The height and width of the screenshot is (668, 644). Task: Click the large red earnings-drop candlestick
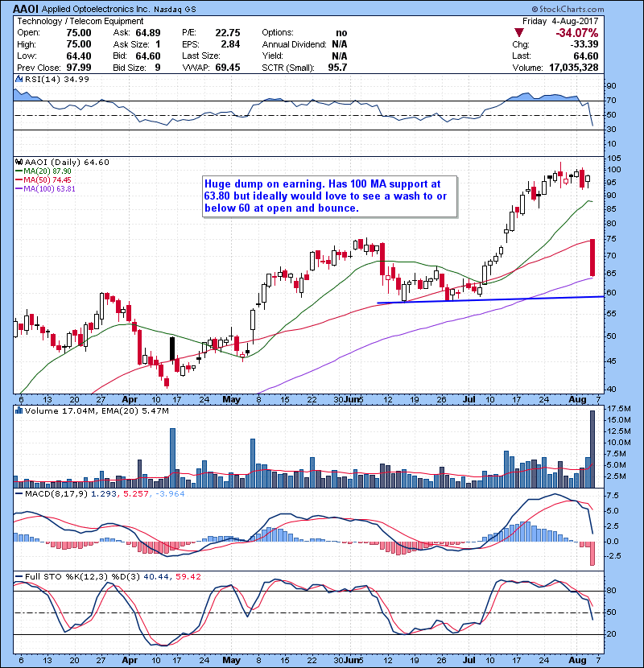[592, 258]
